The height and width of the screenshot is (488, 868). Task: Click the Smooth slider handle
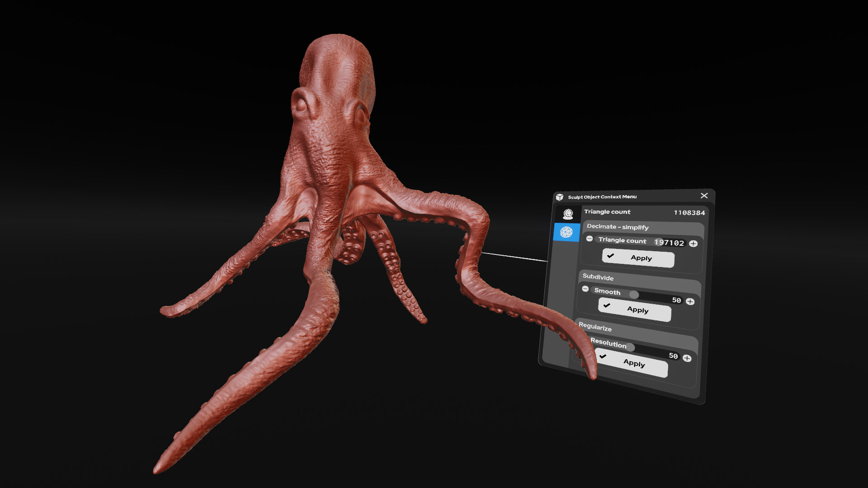[635, 295]
